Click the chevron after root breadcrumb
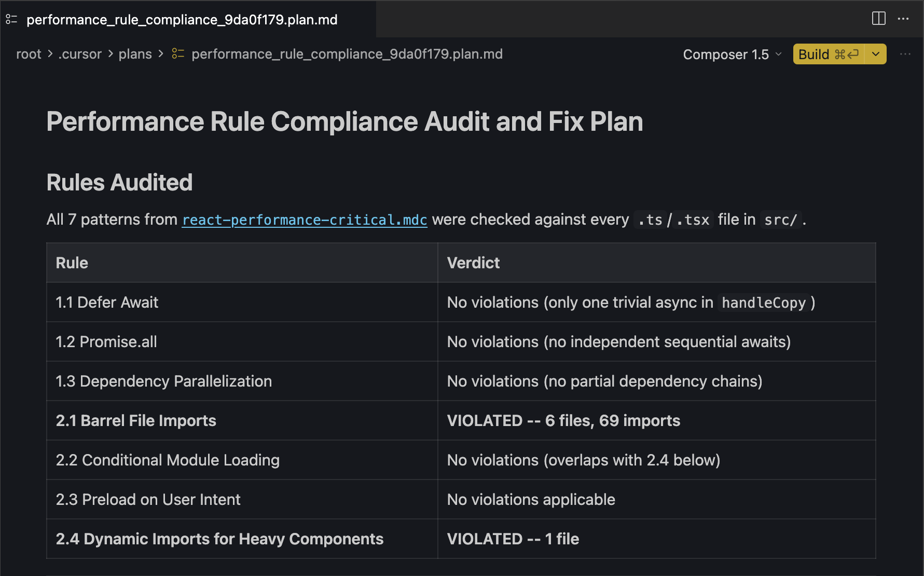Viewport: 924px width, 576px height. [50, 53]
